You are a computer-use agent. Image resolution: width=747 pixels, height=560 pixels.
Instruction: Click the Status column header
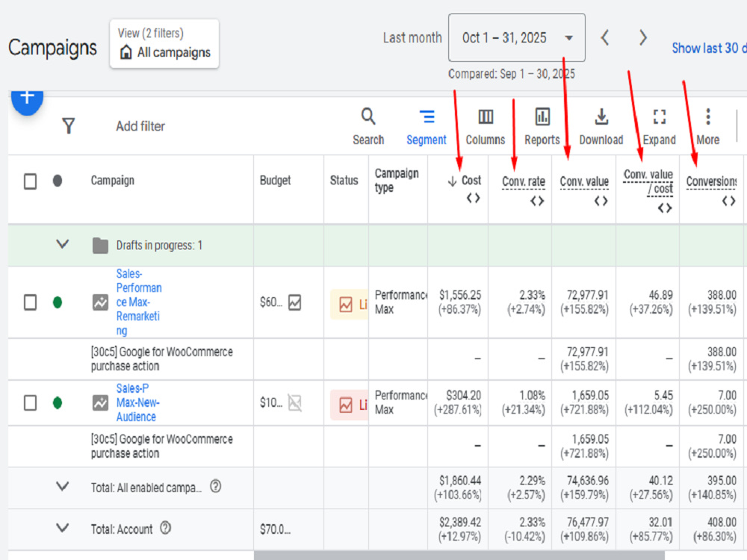pyautogui.click(x=344, y=181)
